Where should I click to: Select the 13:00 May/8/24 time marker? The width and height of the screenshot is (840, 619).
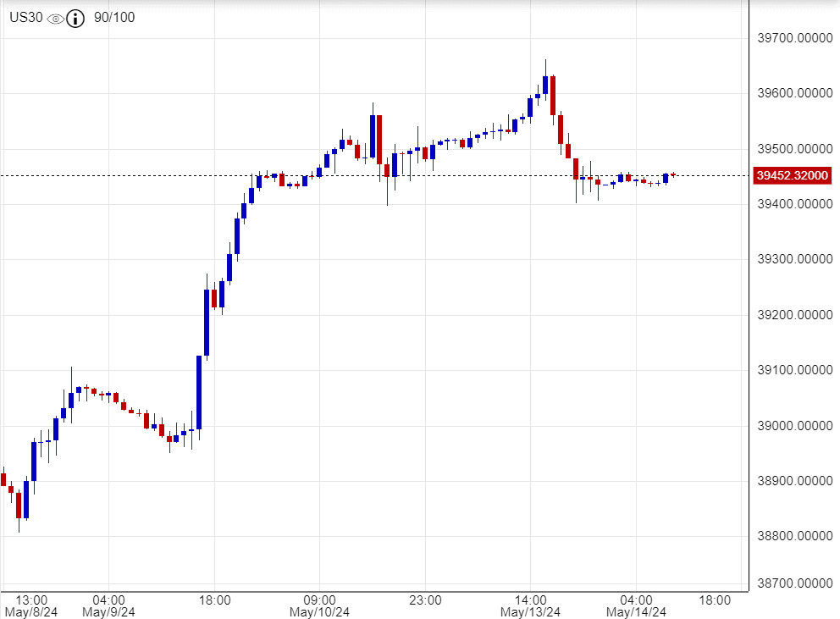tap(32, 605)
